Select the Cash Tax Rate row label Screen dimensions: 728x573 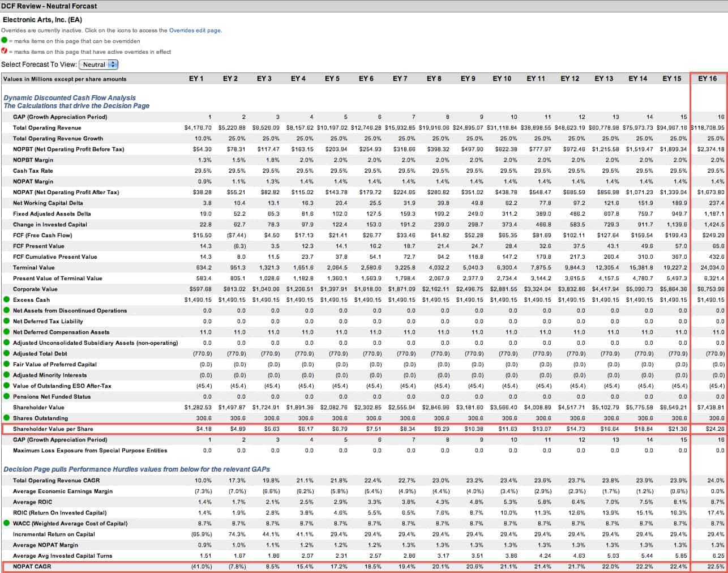coord(33,170)
